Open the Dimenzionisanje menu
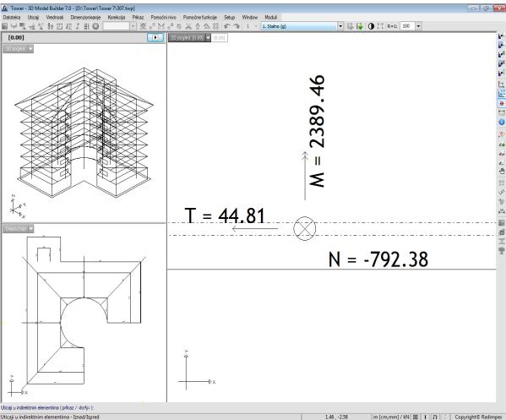 point(85,17)
